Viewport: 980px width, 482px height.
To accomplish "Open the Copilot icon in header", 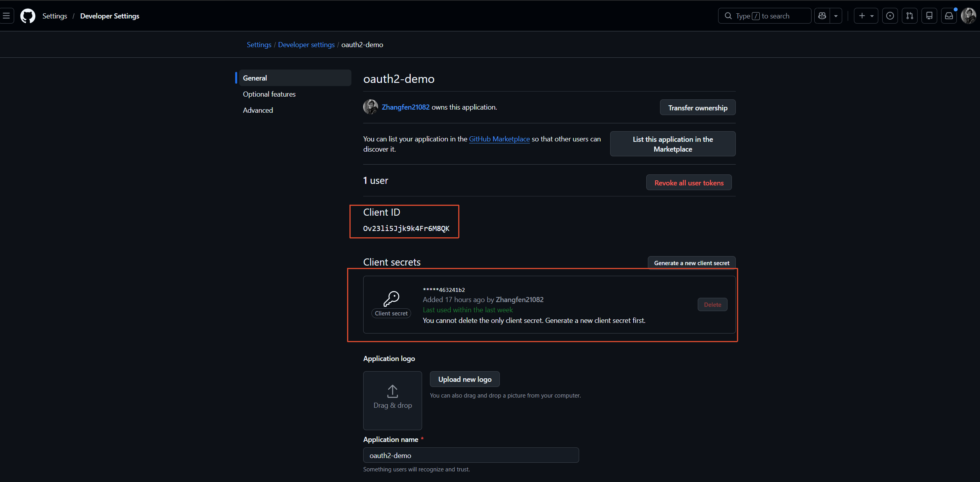I will tap(822, 16).
